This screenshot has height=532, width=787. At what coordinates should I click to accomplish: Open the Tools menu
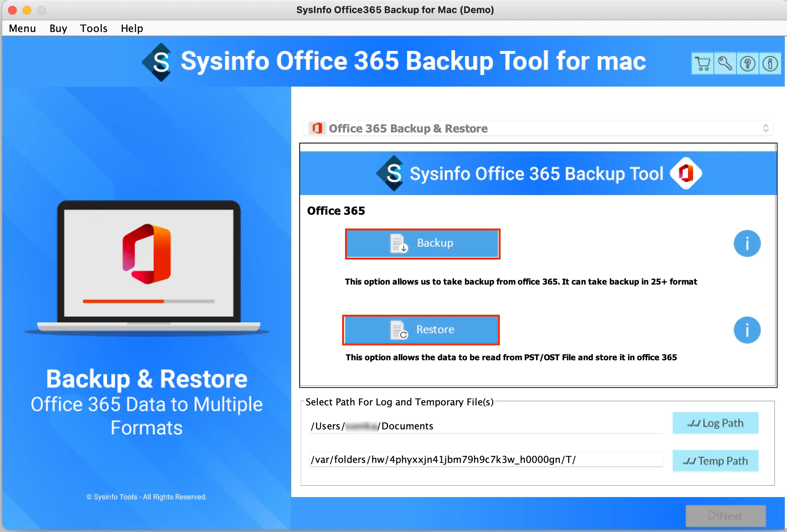pyautogui.click(x=94, y=28)
